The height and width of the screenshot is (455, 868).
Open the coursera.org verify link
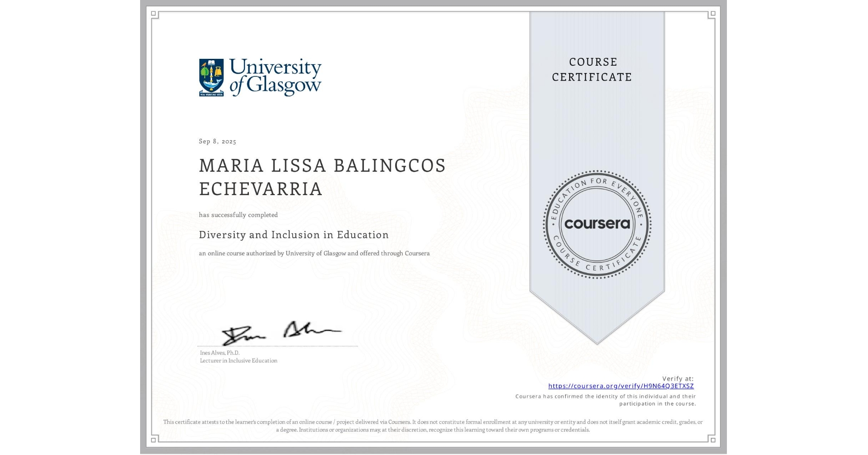621,386
